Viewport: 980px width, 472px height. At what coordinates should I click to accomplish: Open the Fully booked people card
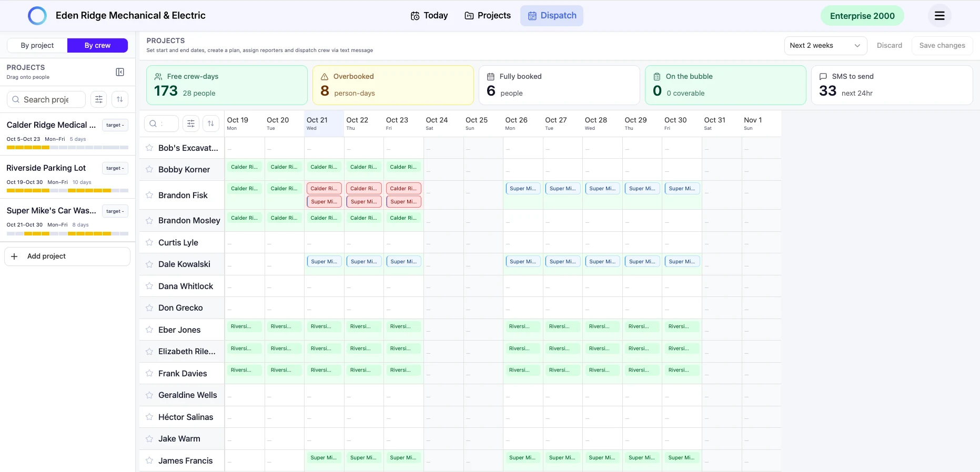pos(559,85)
